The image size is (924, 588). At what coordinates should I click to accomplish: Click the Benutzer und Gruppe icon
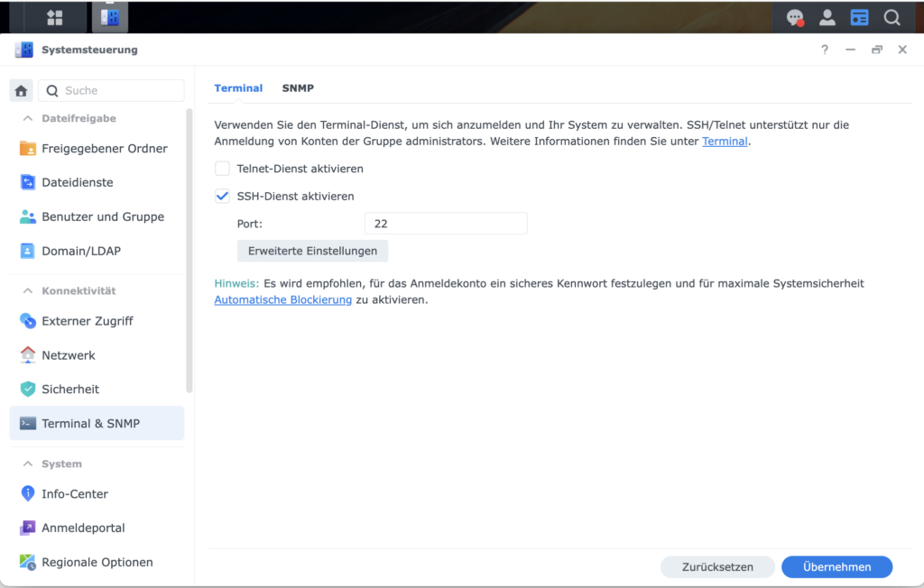(28, 216)
